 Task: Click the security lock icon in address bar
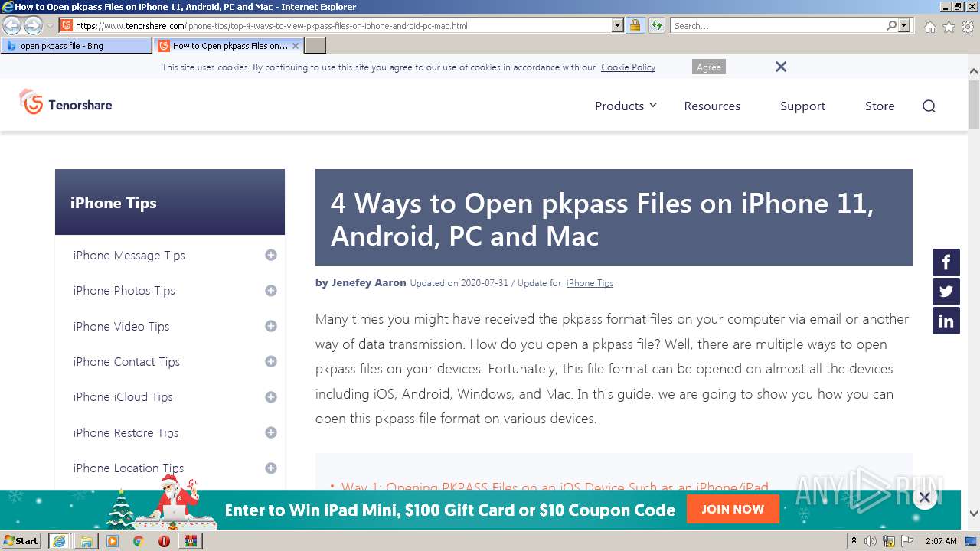[635, 25]
